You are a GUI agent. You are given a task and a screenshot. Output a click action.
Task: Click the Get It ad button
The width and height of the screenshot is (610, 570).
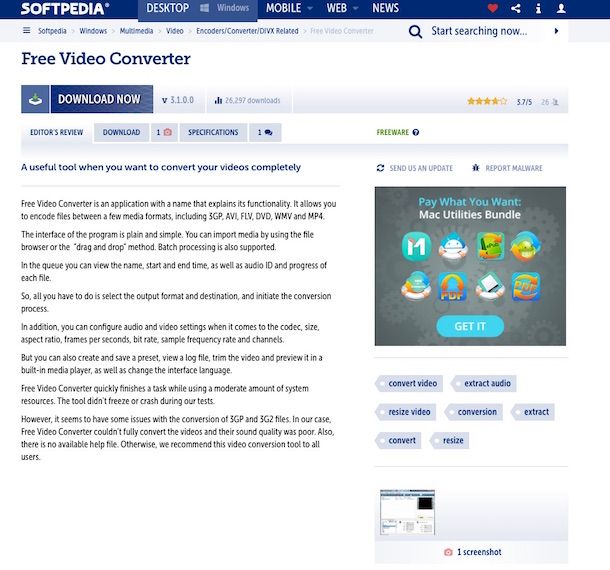[470, 326]
